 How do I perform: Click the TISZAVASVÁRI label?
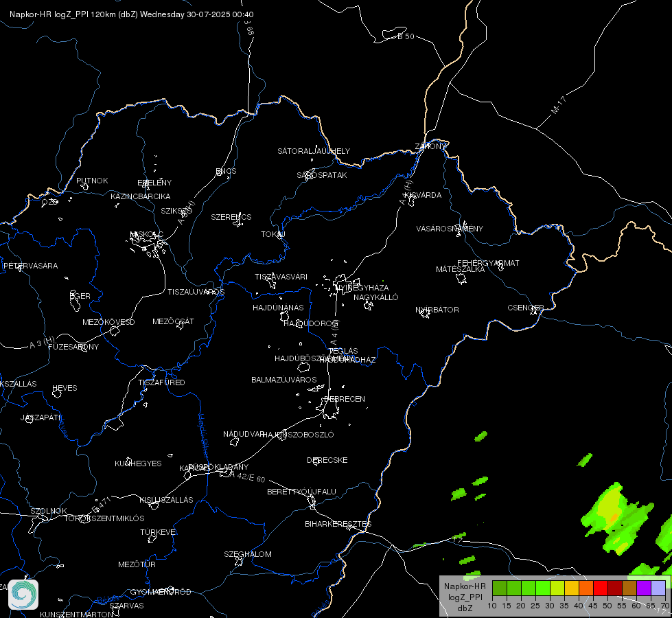click(281, 277)
